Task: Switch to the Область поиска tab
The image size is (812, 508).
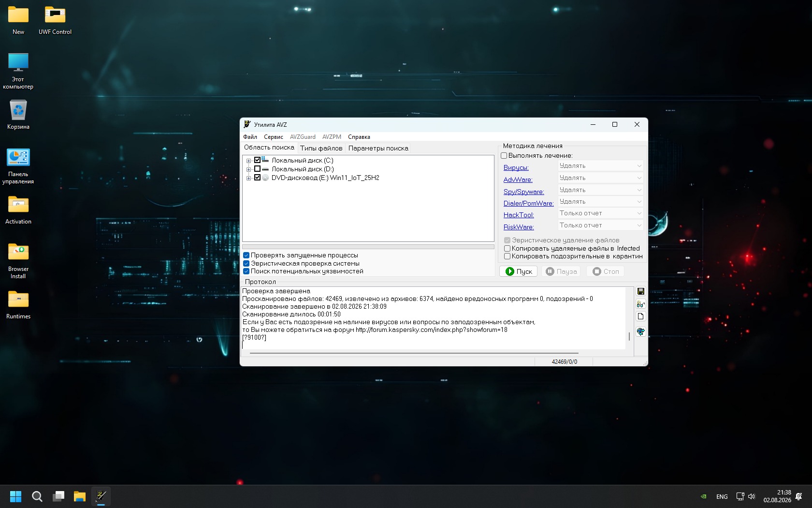Action: (x=269, y=148)
